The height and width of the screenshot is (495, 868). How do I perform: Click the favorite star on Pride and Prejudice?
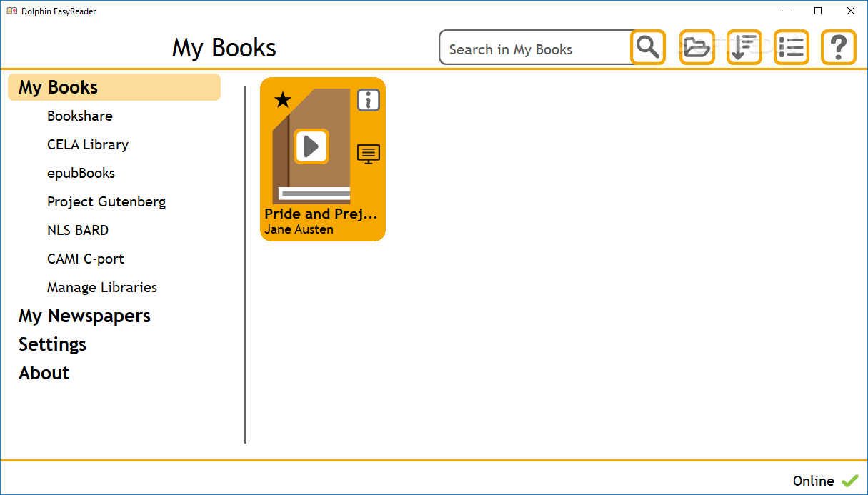tap(283, 99)
